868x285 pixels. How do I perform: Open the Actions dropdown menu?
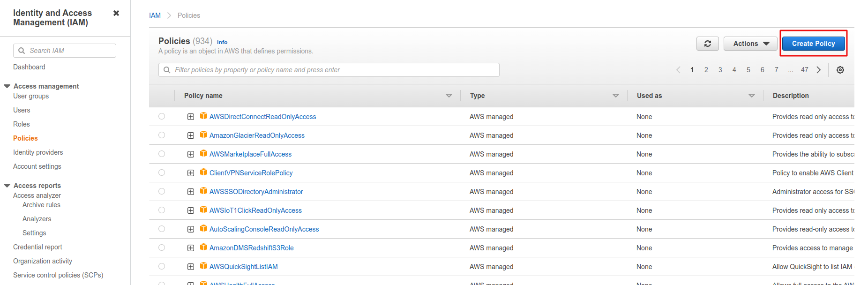[751, 44]
